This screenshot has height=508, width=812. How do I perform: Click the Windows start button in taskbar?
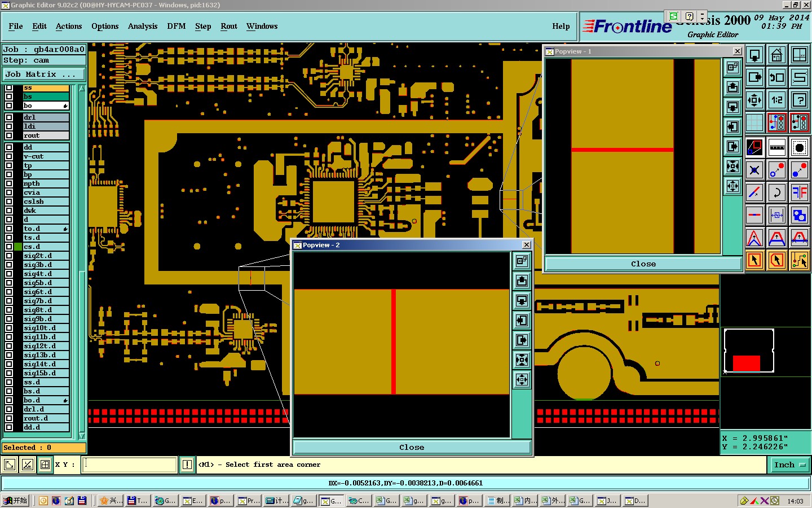pyautogui.click(x=15, y=500)
